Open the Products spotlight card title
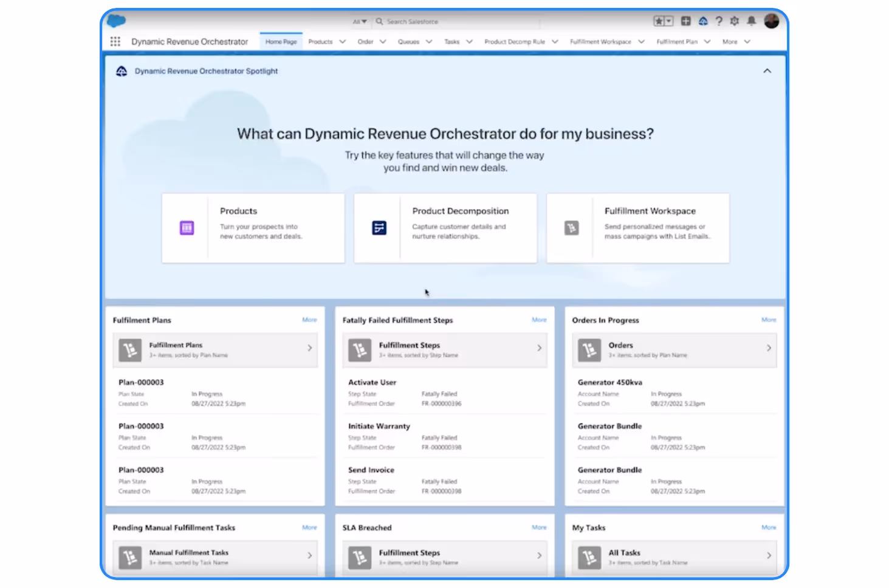Image resolution: width=889 pixels, height=588 pixels. click(x=238, y=211)
